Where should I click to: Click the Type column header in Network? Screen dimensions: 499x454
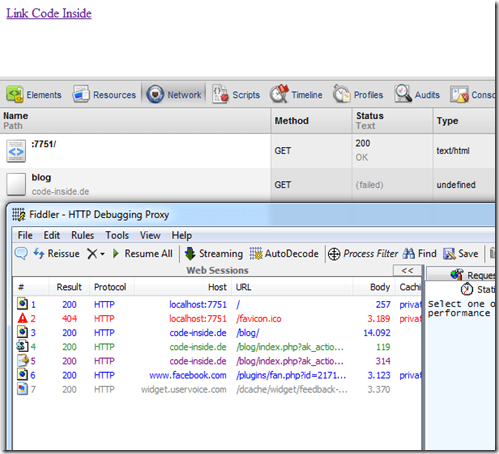464,121
